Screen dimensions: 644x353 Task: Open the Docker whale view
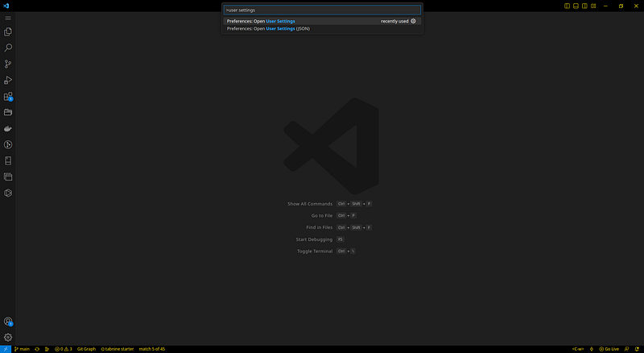(8, 128)
